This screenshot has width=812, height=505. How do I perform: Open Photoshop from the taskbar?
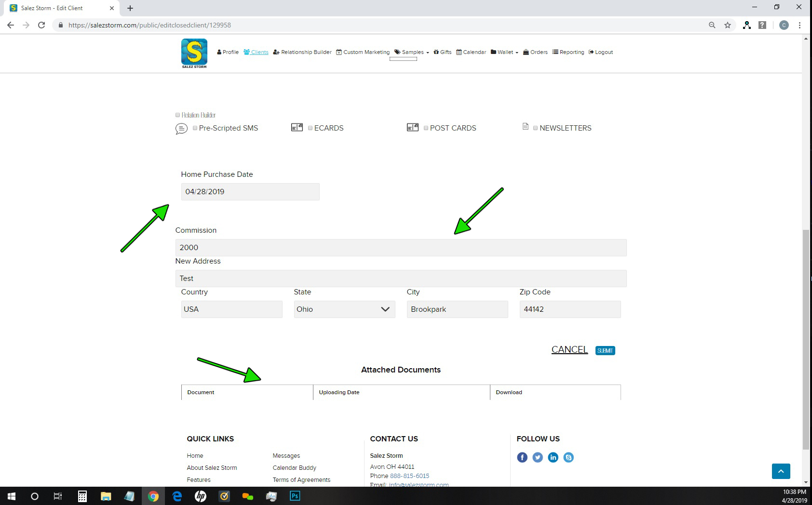click(295, 496)
